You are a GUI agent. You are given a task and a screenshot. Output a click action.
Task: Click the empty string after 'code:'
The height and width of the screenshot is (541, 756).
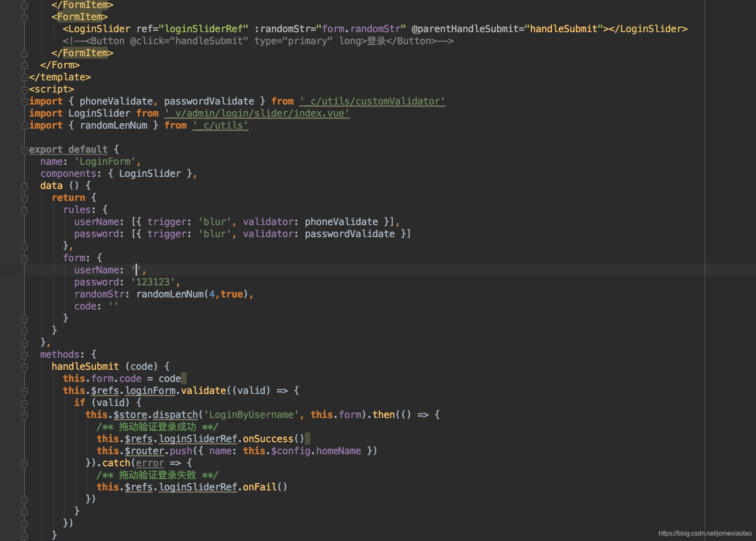(x=113, y=306)
